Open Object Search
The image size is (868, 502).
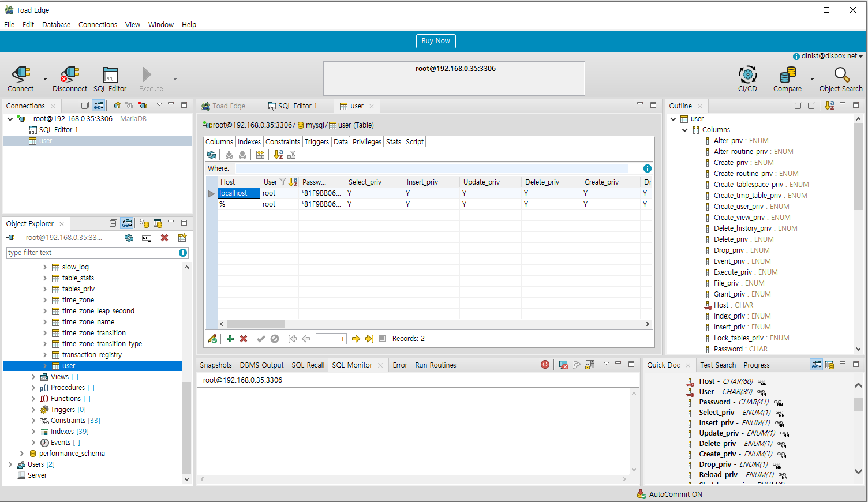[x=841, y=79]
